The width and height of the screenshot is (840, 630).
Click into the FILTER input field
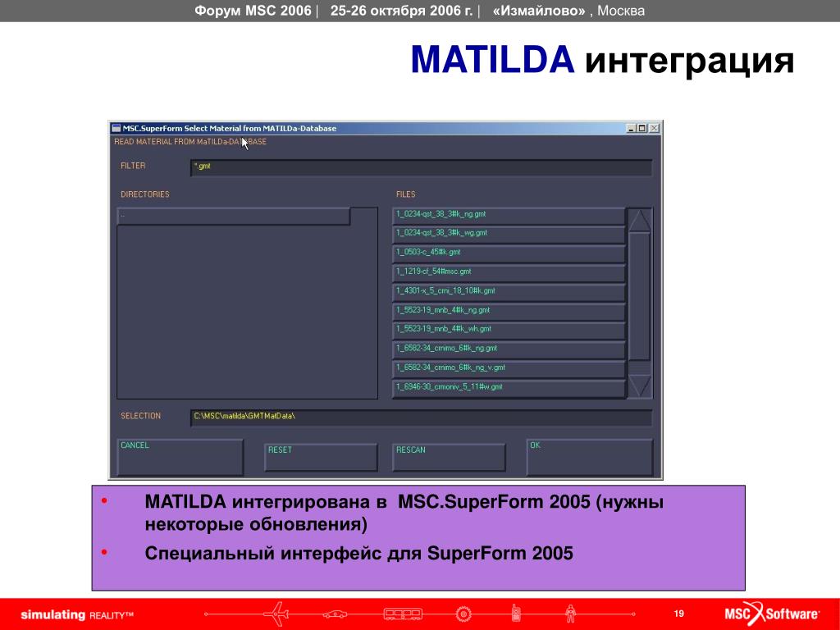coord(421,167)
